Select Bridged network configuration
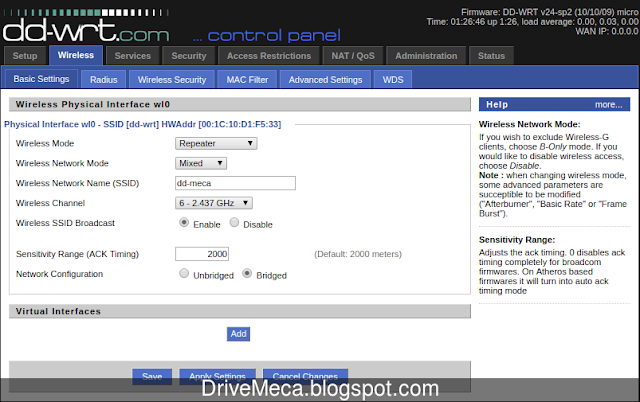 click(x=247, y=273)
